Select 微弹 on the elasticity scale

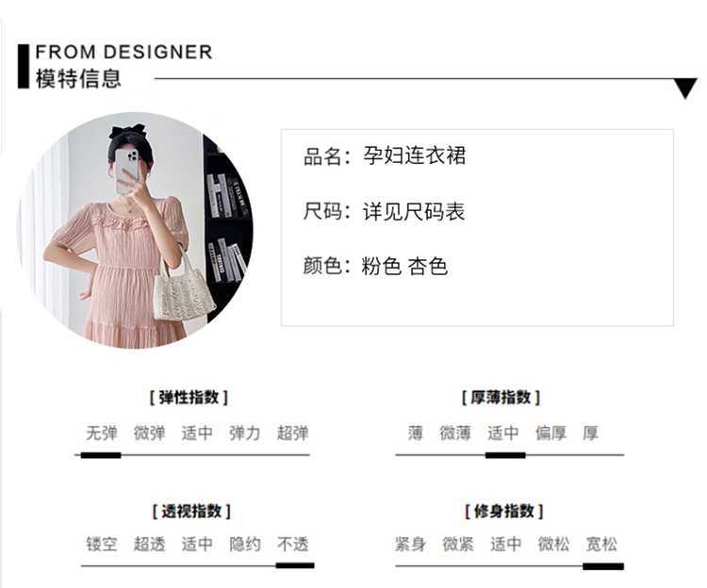[149, 433]
